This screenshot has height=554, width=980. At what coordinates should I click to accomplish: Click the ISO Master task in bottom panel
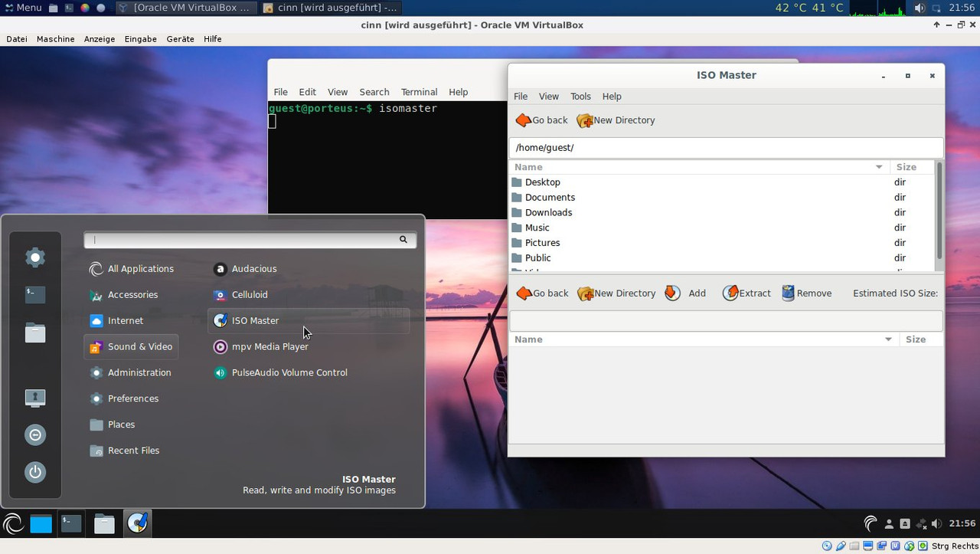137,524
